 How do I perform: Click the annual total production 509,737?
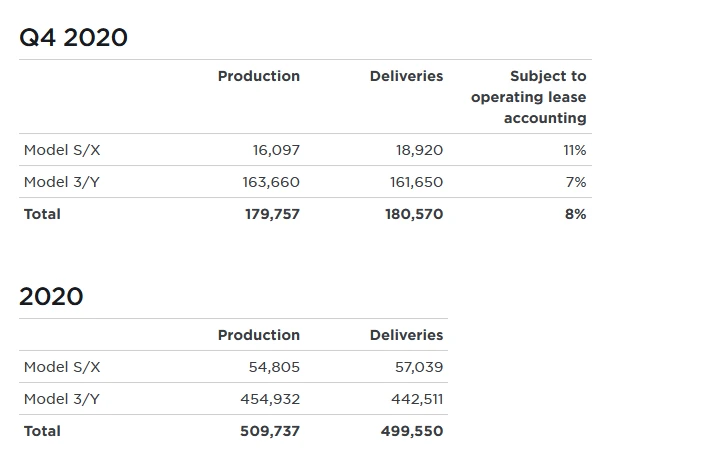[x=270, y=431]
